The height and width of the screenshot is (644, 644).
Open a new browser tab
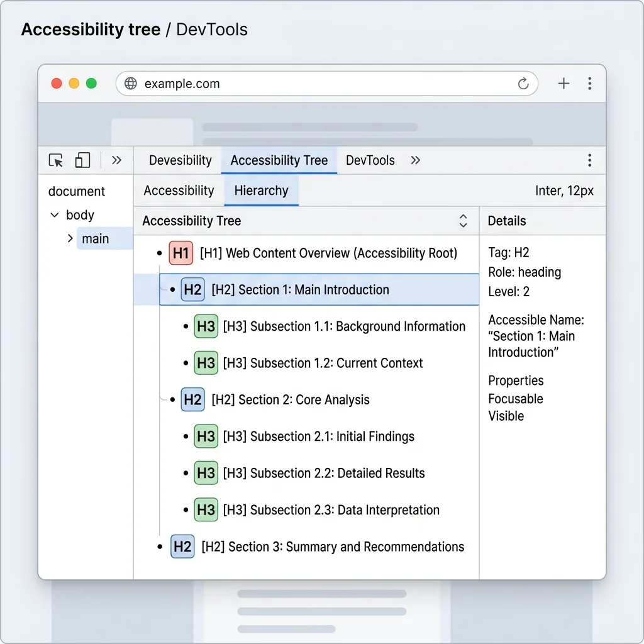tap(563, 84)
